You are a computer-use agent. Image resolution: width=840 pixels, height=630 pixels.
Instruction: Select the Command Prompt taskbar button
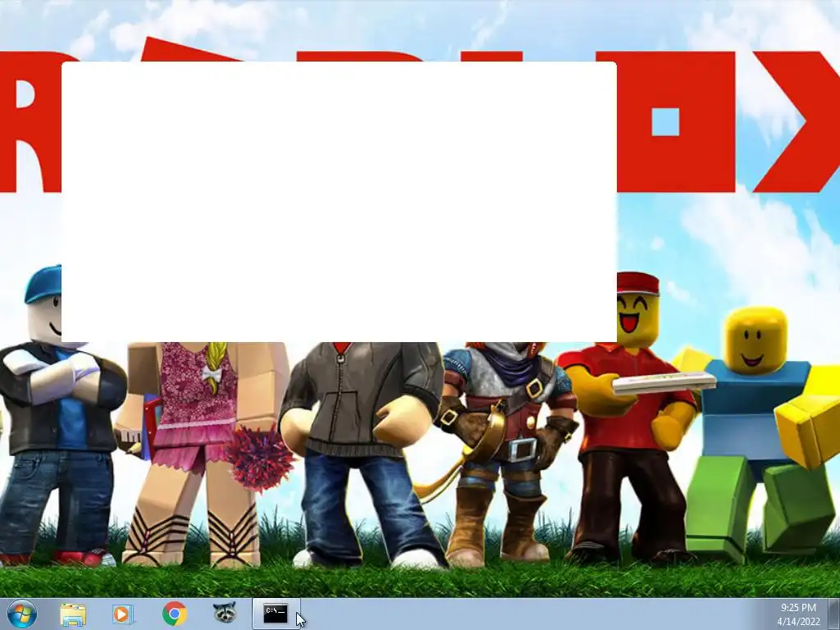click(276, 614)
